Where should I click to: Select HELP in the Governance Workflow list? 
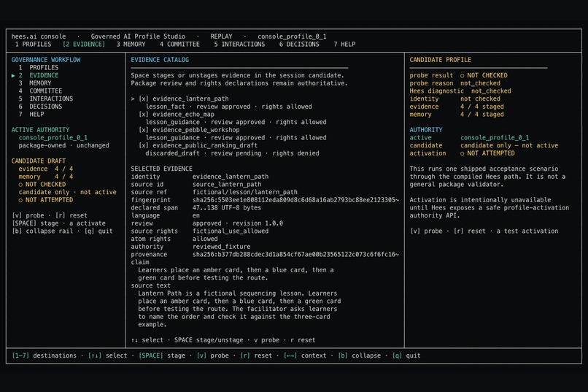pyautogui.click(x=31, y=115)
